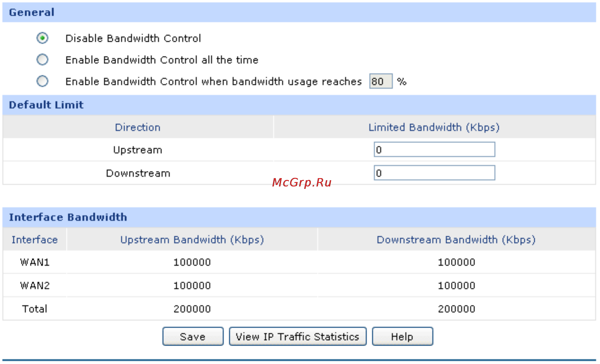Click the WAN1 interface cell
Screen dimensions: 600x364
click(x=35, y=262)
